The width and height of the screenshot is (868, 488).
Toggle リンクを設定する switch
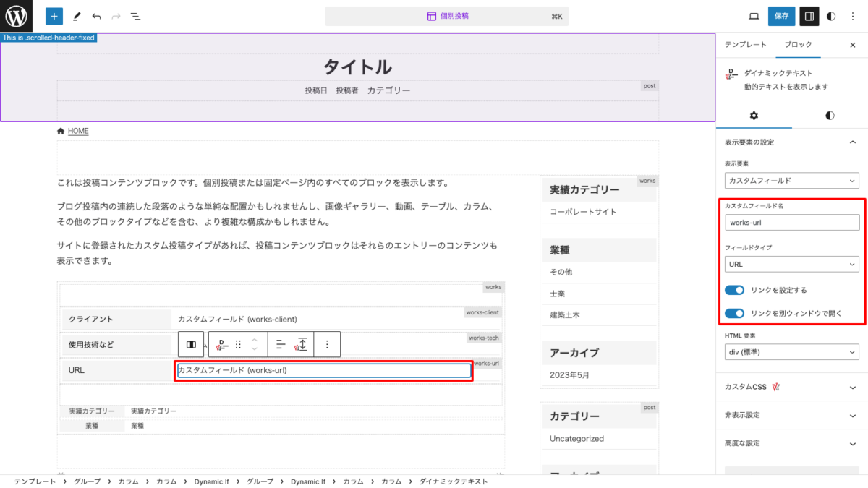(734, 290)
